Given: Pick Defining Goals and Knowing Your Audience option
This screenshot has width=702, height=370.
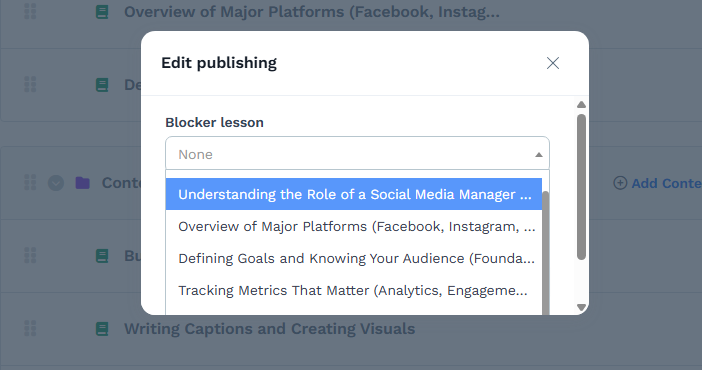Looking at the screenshot, I should 354,258.
